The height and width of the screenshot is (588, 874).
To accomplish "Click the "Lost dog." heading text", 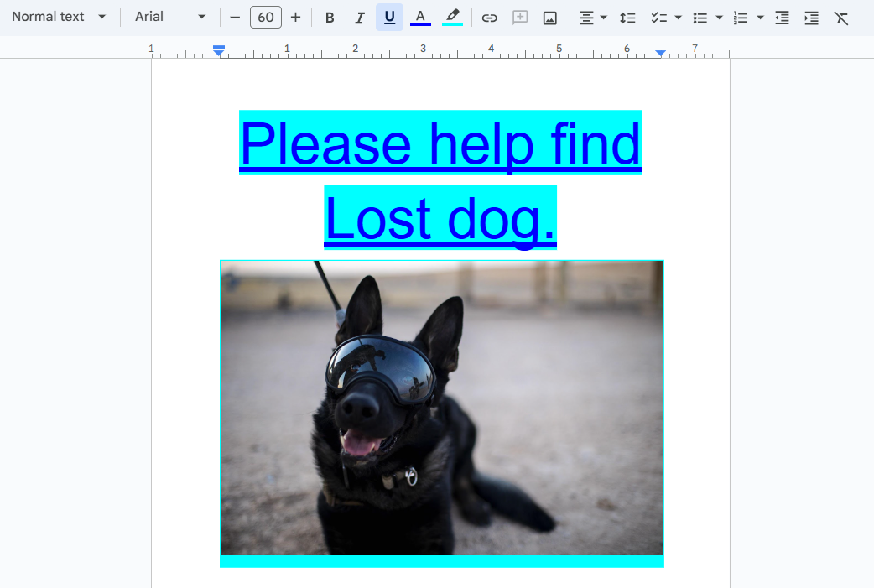I will 440,218.
